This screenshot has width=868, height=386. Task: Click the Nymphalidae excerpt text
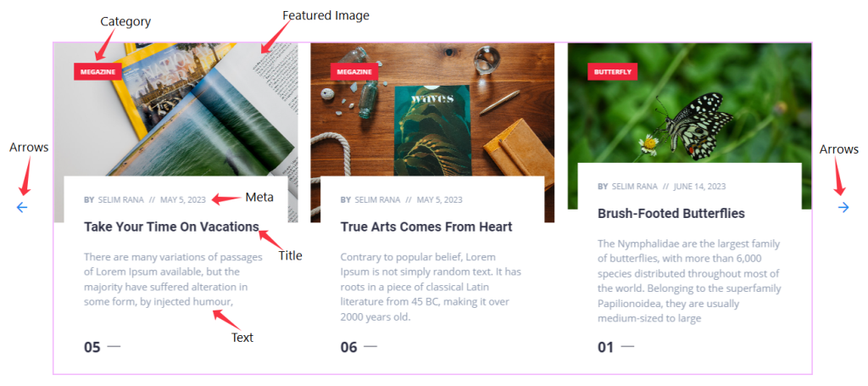click(689, 281)
